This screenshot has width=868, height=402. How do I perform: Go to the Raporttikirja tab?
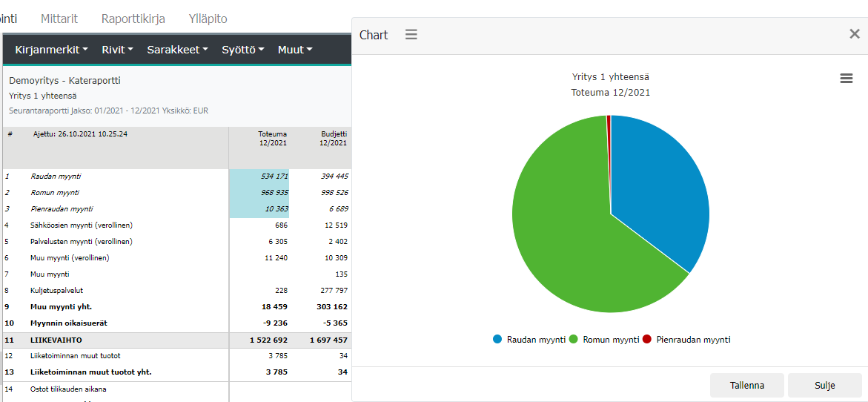133,19
